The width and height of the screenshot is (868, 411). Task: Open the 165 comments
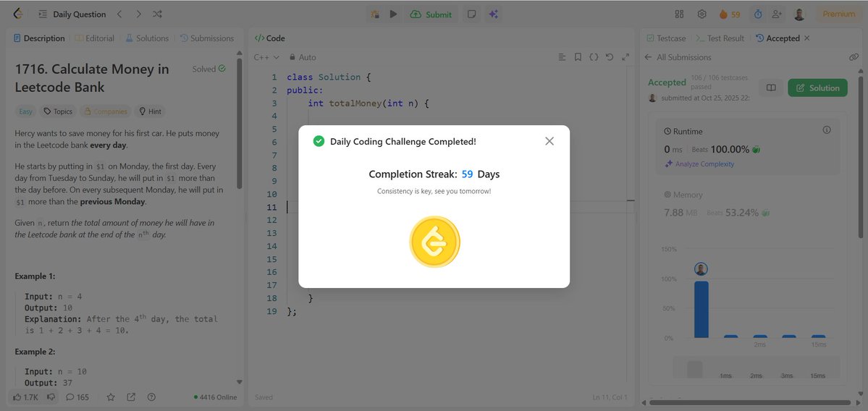pyautogui.click(x=77, y=397)
